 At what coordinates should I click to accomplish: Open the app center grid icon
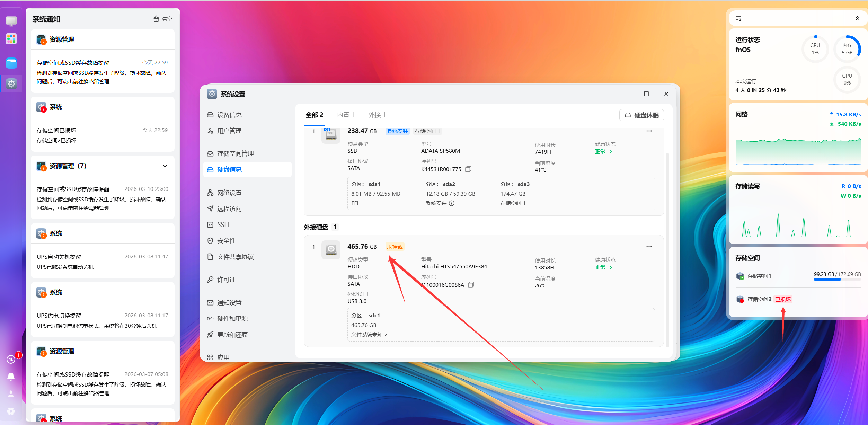[x=11, y=39]
